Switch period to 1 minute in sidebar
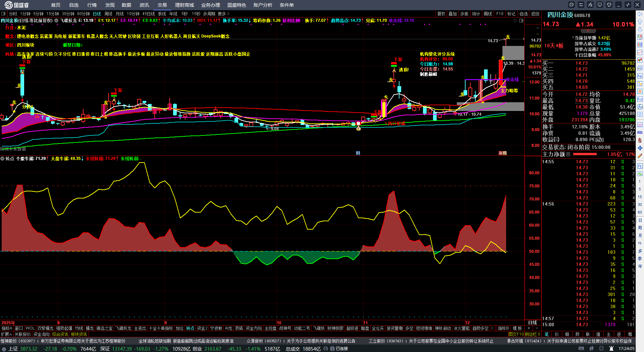 click(x=640, y=181)
